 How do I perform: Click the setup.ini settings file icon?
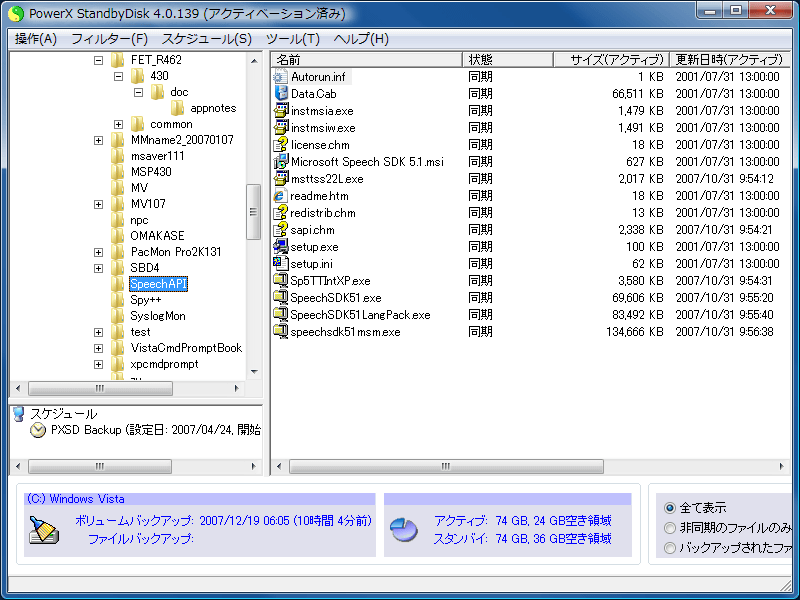pyautogui.click(x=280, y=264)
